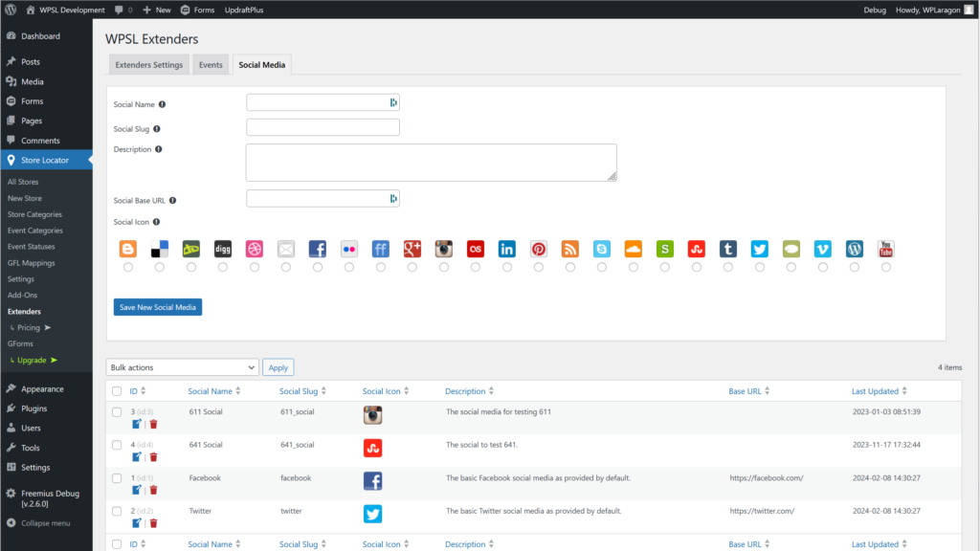Click the Save New Social Media button
The image size is (980, 551).
pyautogui.click(x=158, y=307)
